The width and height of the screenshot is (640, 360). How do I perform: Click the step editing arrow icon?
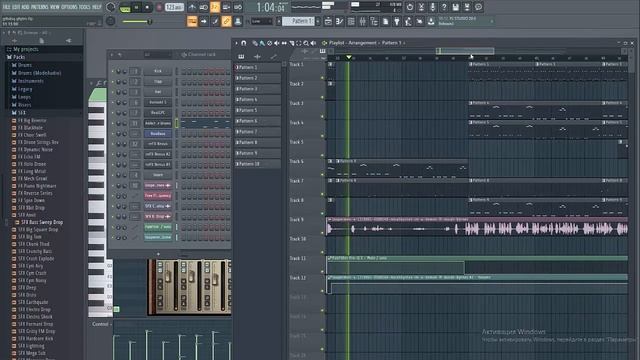(x=203, y=21)
